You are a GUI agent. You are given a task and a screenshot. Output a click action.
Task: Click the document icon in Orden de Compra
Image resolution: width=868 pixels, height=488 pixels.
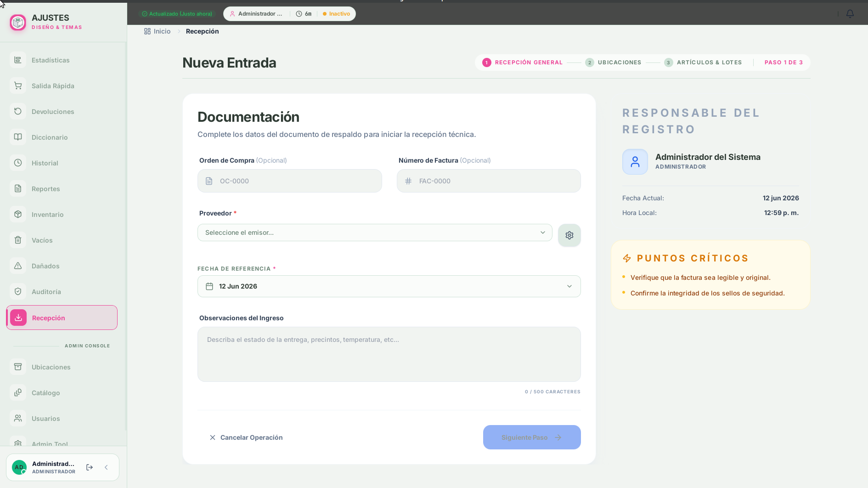click(x=209, y=181)
